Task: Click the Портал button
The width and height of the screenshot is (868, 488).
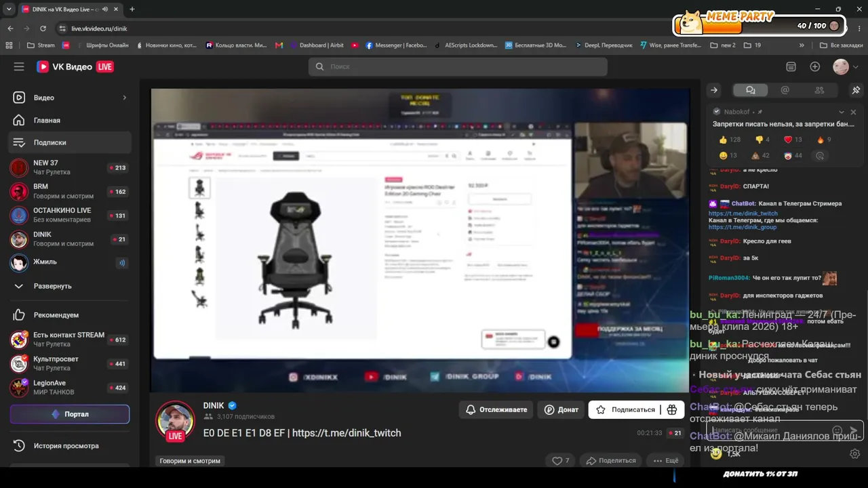Action: pyautogui.click(x=70, y=414)
